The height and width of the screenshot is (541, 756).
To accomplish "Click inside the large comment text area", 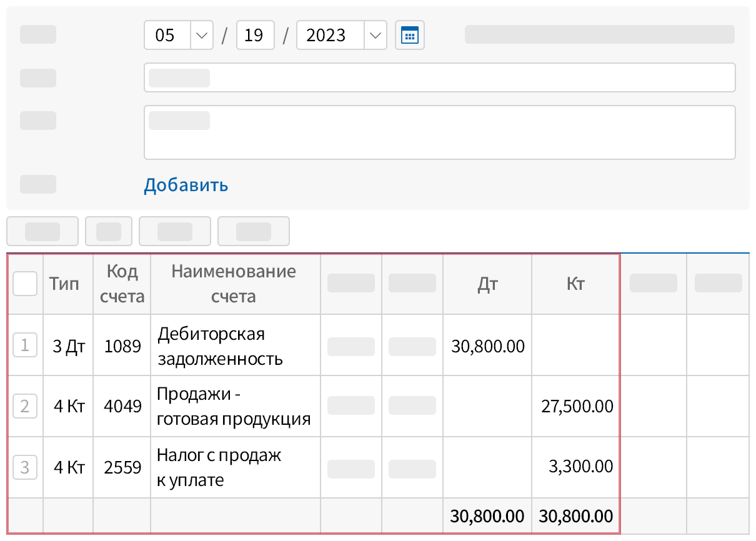I will [439, 132].
